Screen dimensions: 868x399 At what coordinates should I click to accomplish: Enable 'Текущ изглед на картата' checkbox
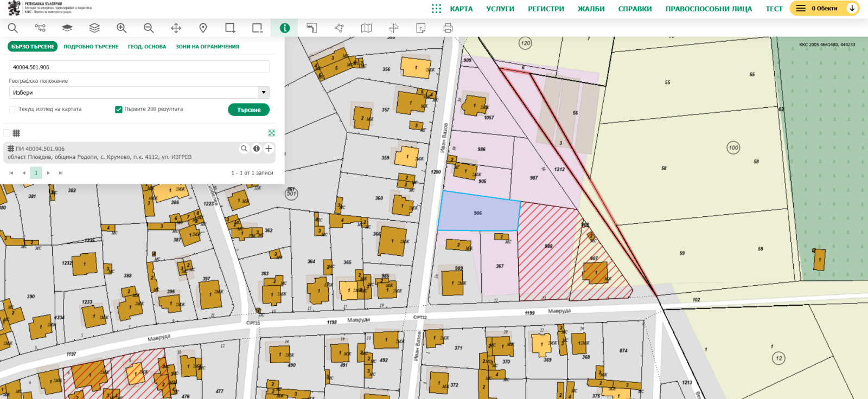[12, 110]
